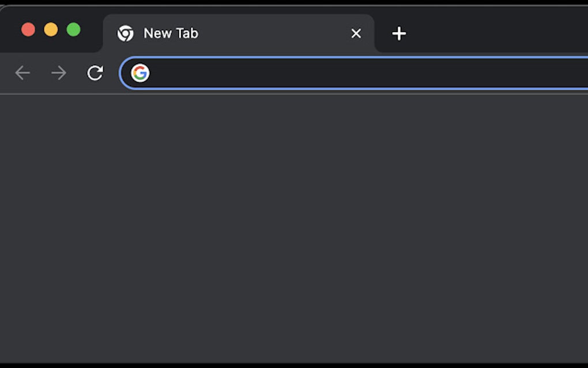Click the grayed-out forward arrow icon
This screenshot has height=368, width=588.
(x=58, y=73)
